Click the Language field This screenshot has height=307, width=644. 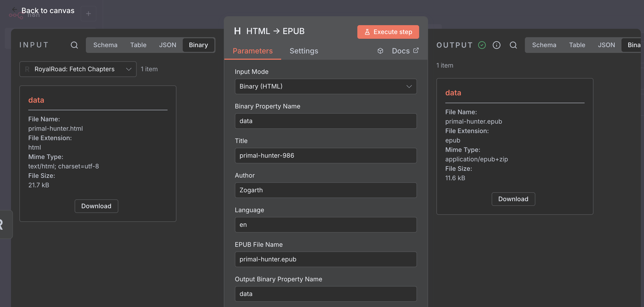click(x=326, y=225)
